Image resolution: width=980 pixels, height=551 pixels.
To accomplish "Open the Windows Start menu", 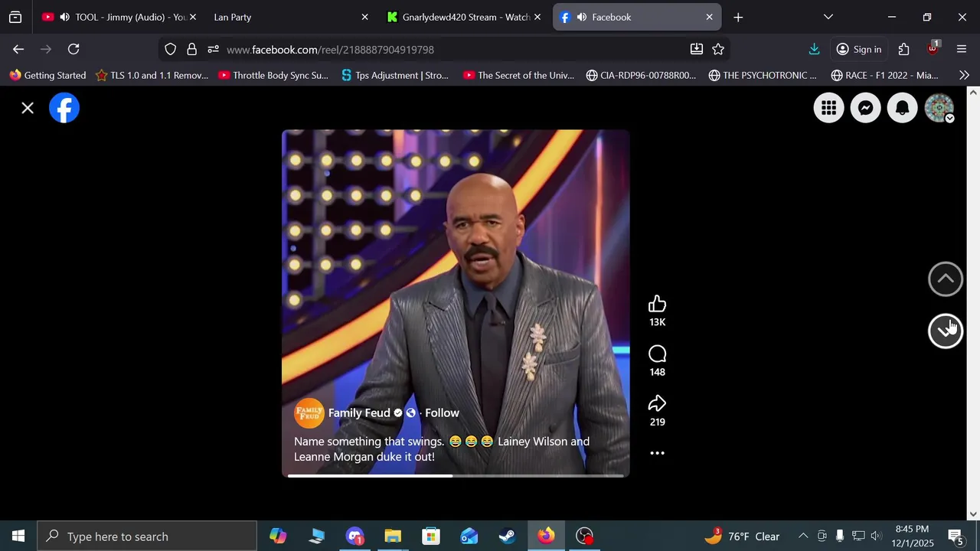I will click(x=18, y=536).
